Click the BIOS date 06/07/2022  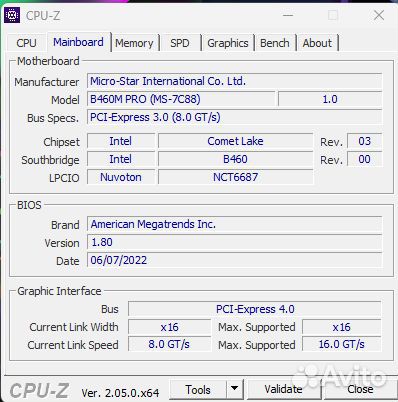[x=234, y=260]
